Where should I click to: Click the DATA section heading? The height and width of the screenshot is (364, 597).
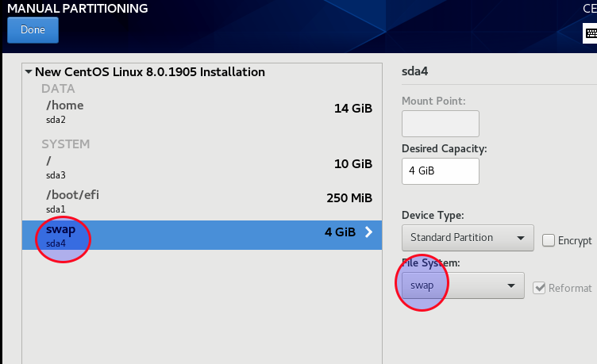point(58,89)
